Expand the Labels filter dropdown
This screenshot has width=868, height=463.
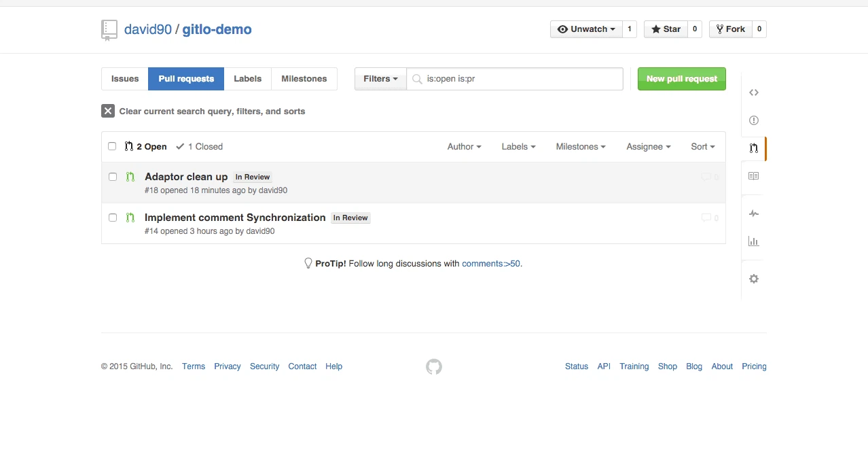pos(518,146)
